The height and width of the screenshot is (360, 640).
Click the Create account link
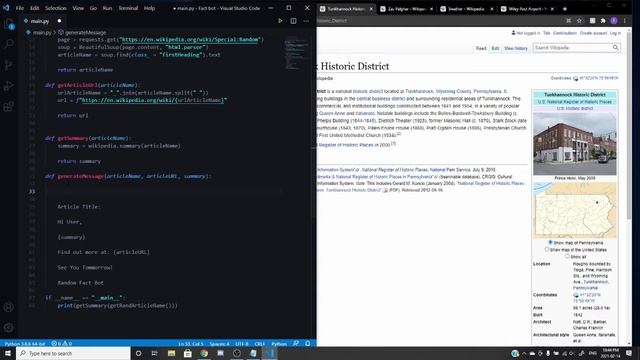click(593, 33)
